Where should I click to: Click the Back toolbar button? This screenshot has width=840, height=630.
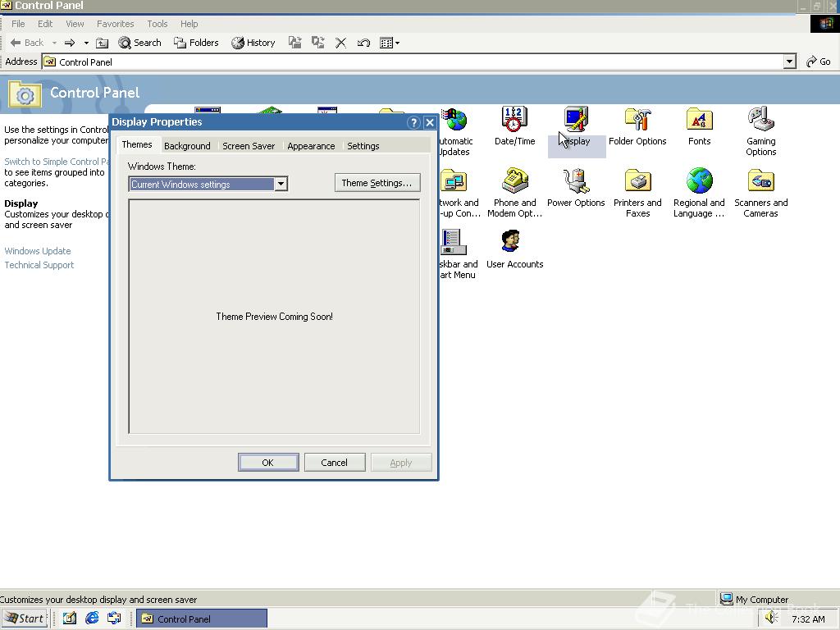[27, 43]
